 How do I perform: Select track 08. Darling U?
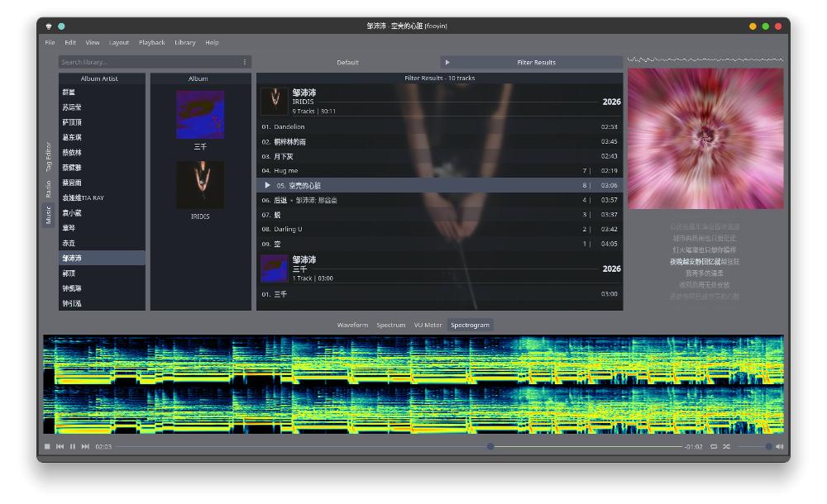pos(439,230)
